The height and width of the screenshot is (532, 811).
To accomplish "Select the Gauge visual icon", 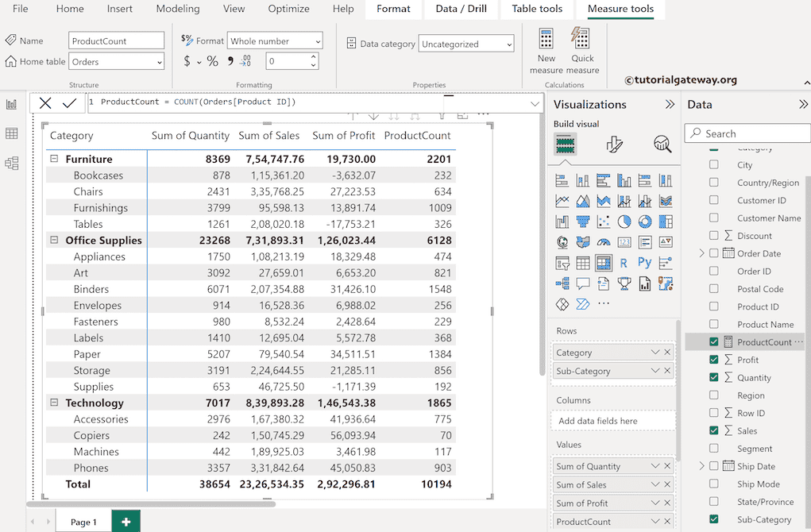I will click(604, 242).
